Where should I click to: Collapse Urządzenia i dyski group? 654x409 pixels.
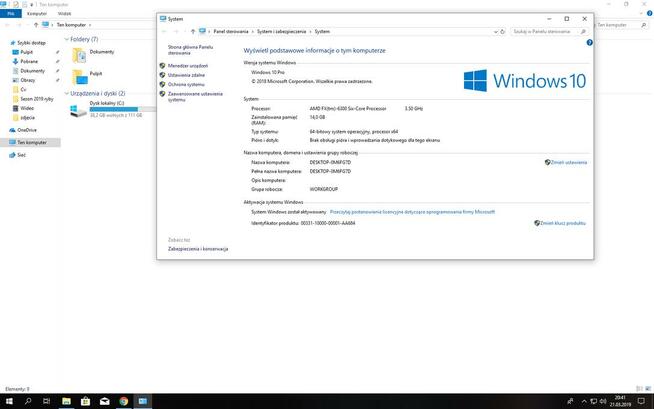point(66,93)
